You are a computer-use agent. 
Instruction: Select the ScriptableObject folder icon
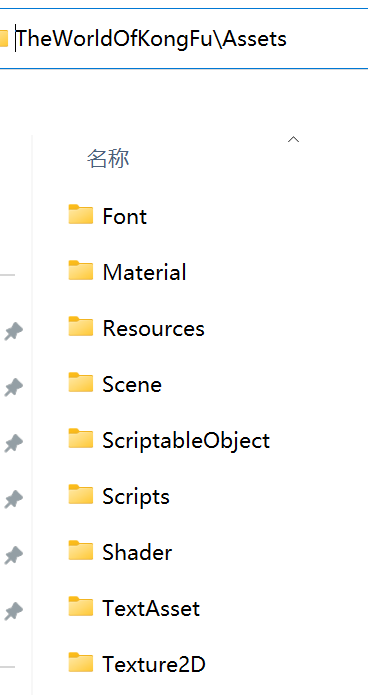tap(81, 438)
